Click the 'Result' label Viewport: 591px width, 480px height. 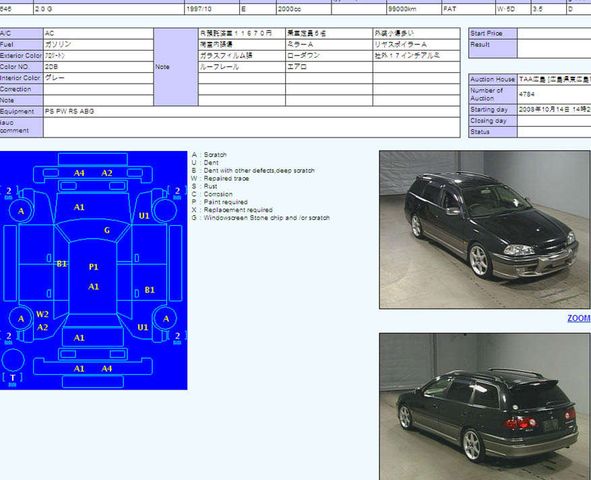pos(493,48)
